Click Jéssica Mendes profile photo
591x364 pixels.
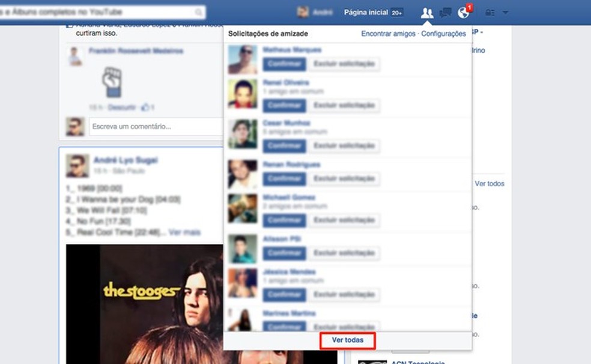pos(243,283)
